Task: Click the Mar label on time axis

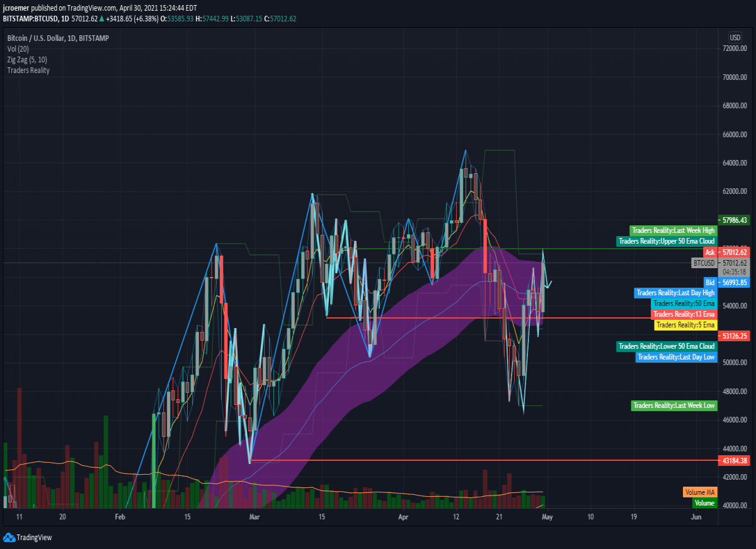Action: [x=255, y=517]
